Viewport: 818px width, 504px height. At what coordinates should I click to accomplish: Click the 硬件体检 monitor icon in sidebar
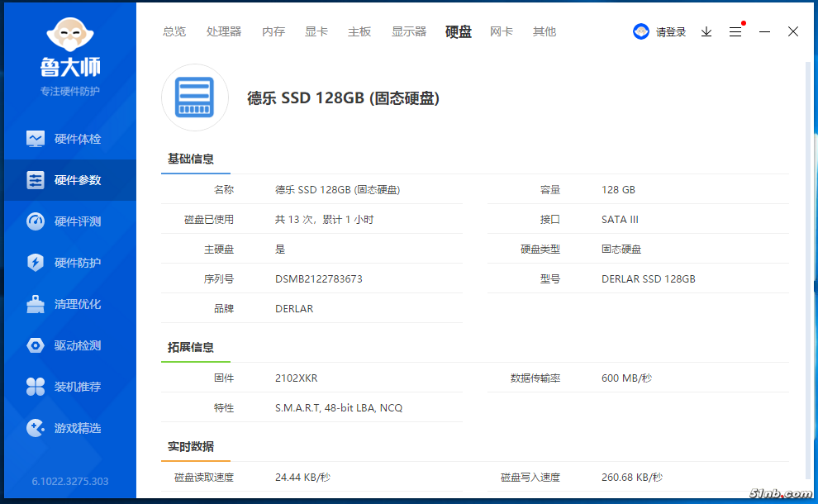36,139
